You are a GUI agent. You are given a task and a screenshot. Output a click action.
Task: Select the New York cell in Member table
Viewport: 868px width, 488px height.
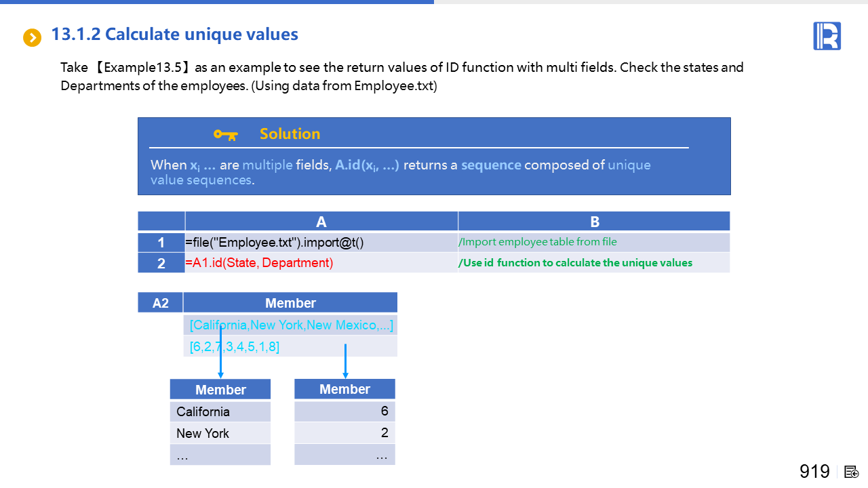click(x=220, y=433)
